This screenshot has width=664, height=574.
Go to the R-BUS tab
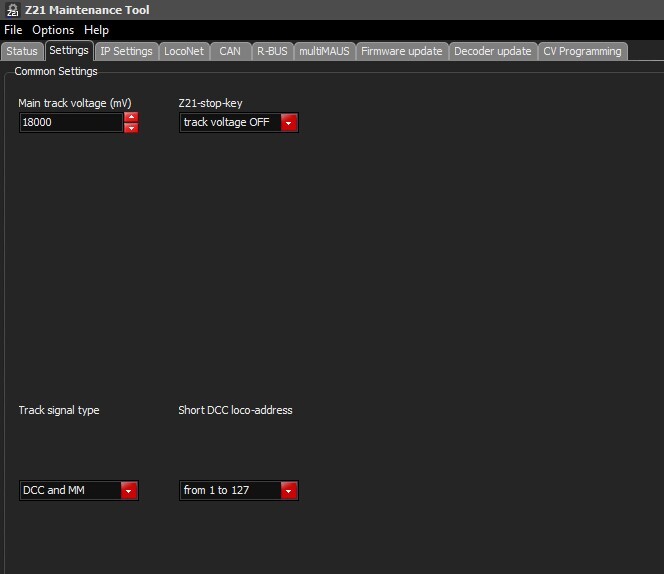[x=272, y=51]
